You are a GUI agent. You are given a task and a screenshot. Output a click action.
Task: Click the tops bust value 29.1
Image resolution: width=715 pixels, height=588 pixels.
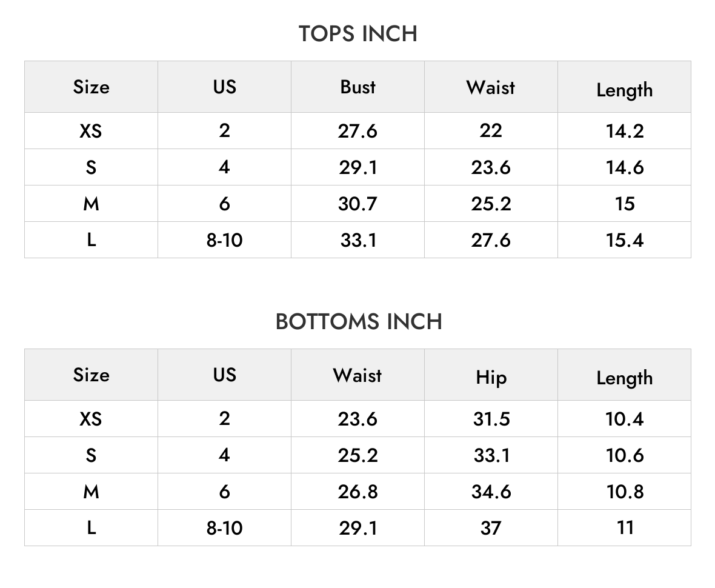[x=358, y=167]
